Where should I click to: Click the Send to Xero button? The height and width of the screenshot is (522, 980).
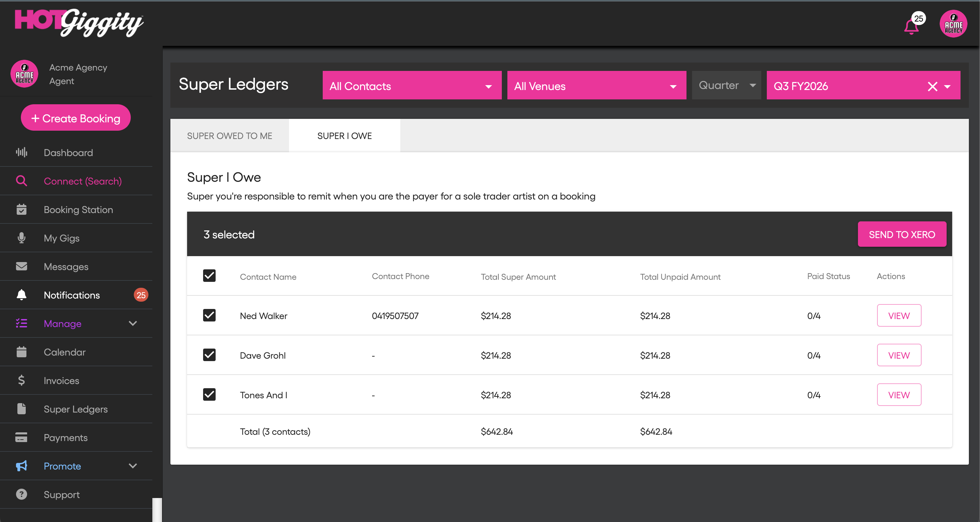(x=901, y=235)
